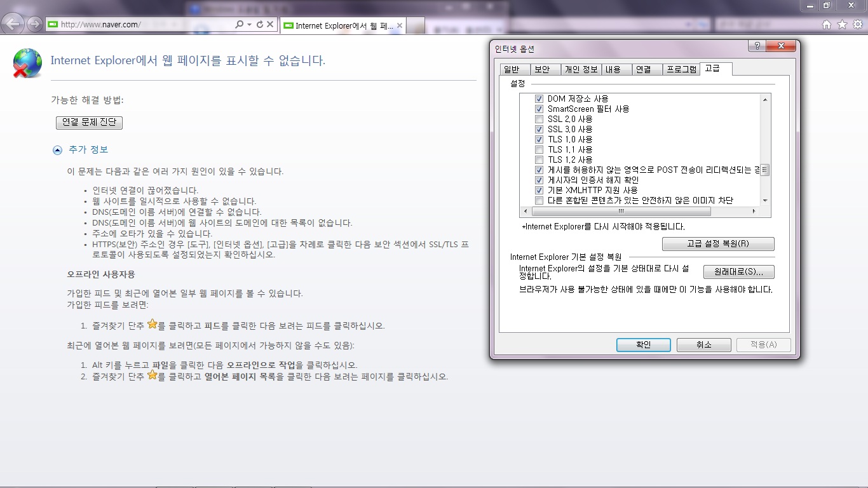Stop loading with the address bar X icon
The width and height of the screenshot is (868, 488).
269,24
